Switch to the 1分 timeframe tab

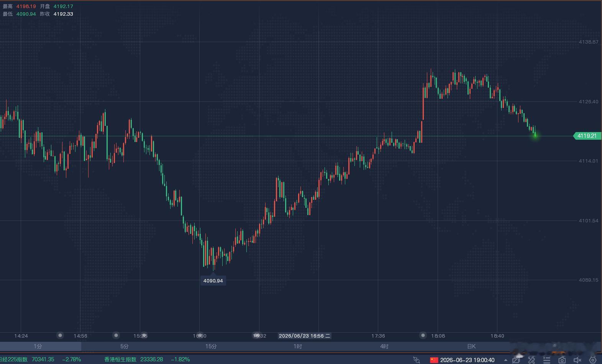[38, 346]
